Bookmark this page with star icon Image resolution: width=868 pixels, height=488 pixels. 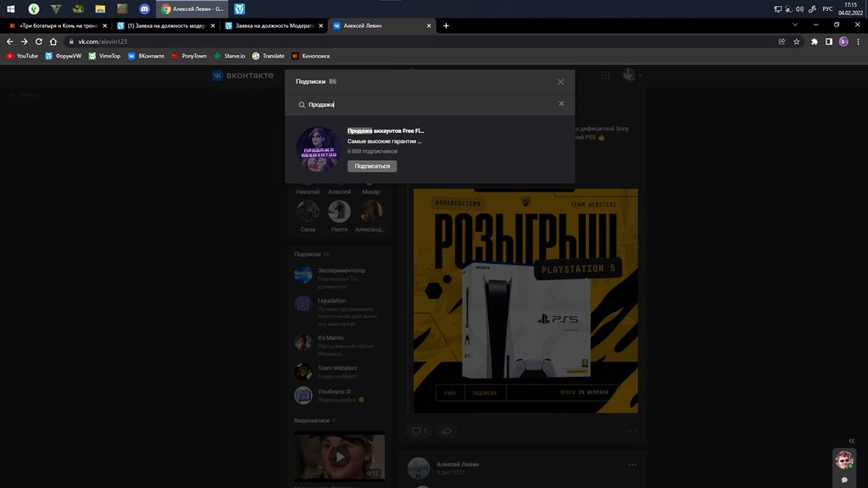pyautogui.click(x=796, y=42)
